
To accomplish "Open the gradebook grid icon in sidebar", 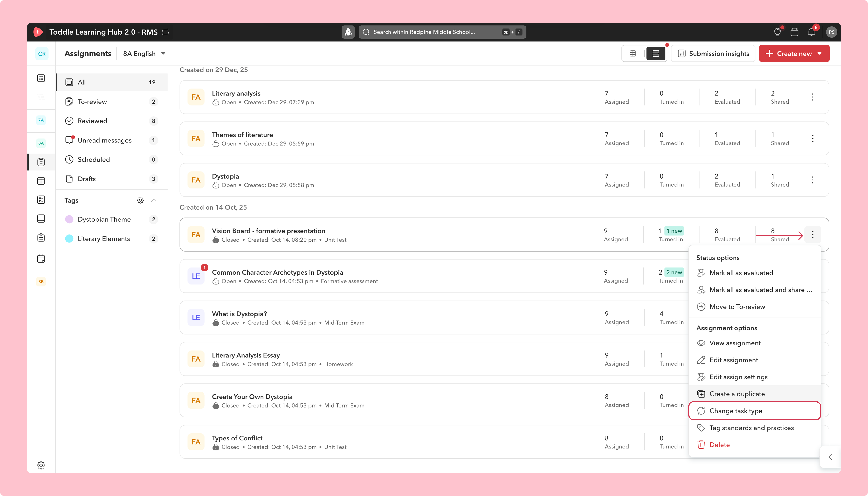I will (41, 181).
